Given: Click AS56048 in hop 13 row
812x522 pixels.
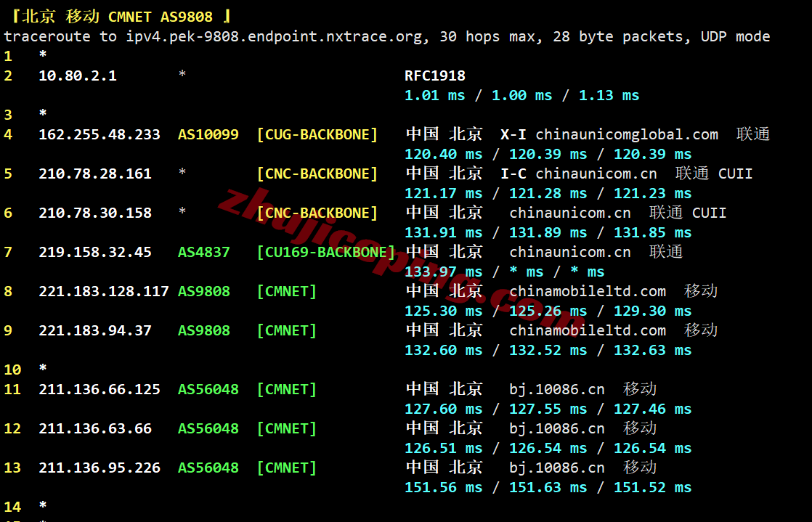Looking at the screenshot, I should pyautogui.click(x=208, y=468).
